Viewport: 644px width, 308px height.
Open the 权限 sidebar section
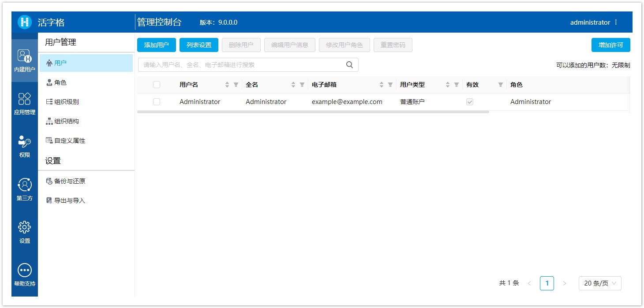coord(25,146)
